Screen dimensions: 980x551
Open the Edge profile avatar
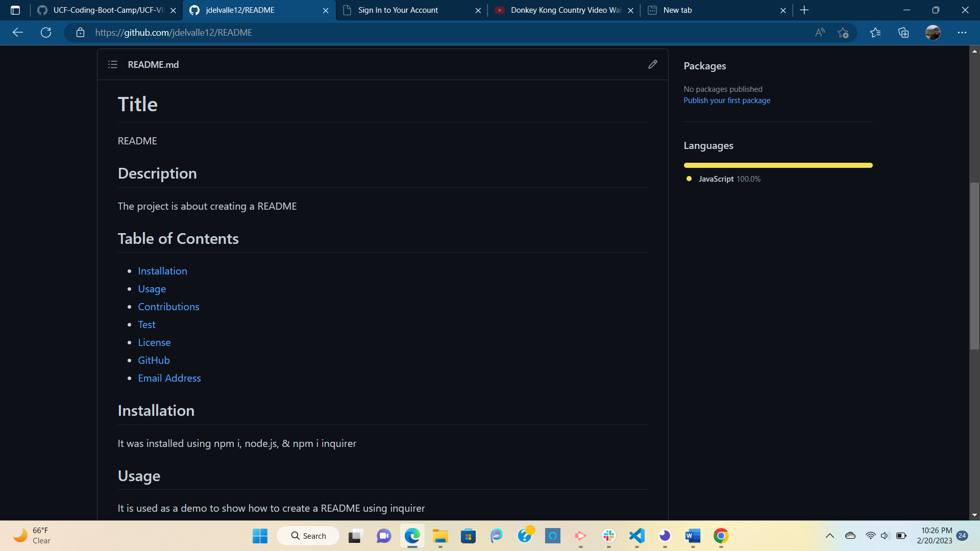tap(934, 32)
